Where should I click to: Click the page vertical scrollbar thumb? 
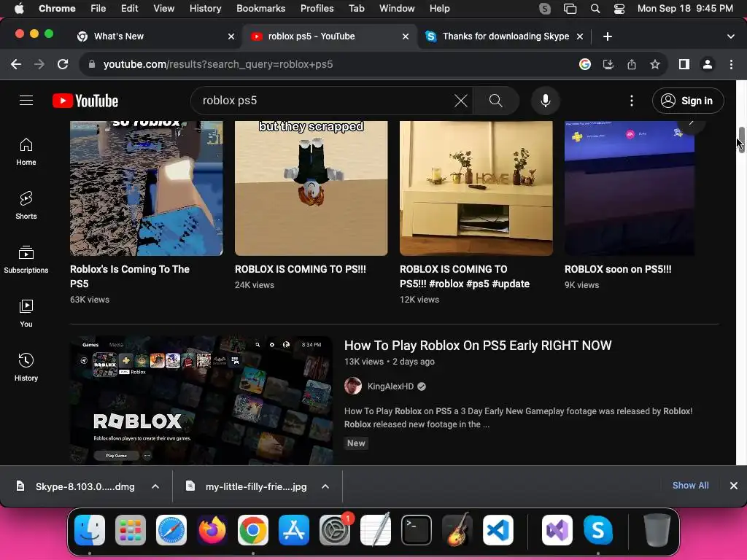[x=741, y=139]
